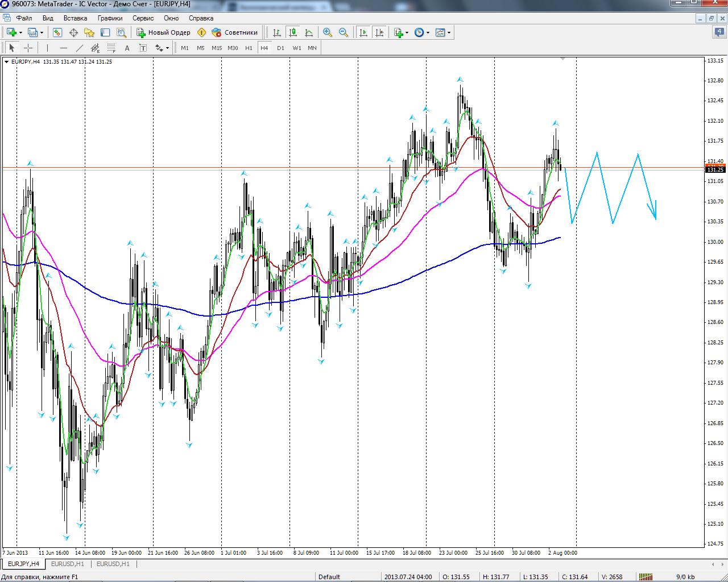The image size is (728, 582).
Task: Set timeframe to D1
Action: pos(280,48)
